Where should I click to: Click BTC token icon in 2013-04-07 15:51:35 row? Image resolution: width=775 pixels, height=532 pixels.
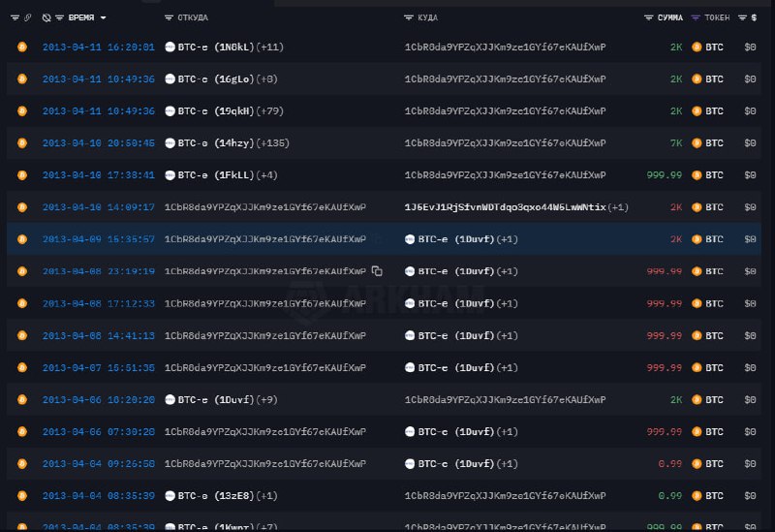(697, 367)
